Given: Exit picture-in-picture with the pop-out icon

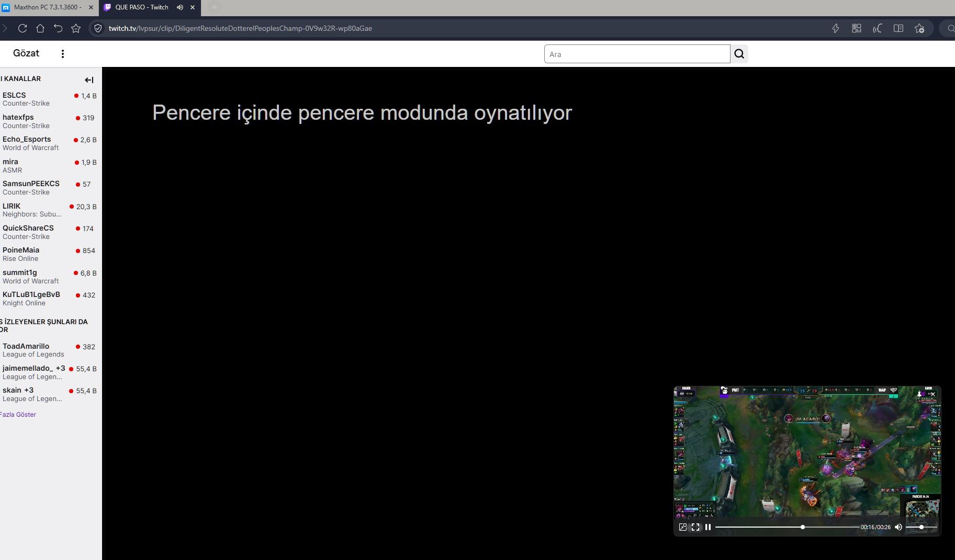Looking at the screenshot, I should 683,527.
